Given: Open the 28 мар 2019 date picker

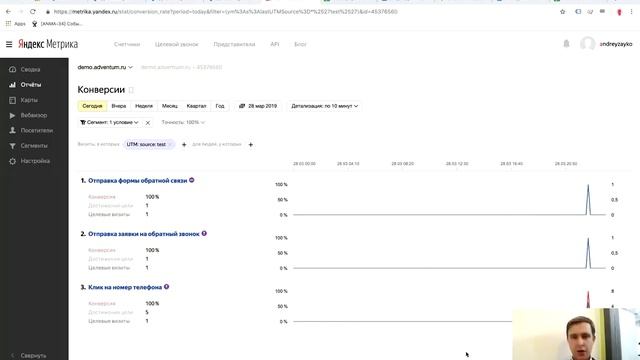Looking at the screenshot, I should click(x=258, y=106).
